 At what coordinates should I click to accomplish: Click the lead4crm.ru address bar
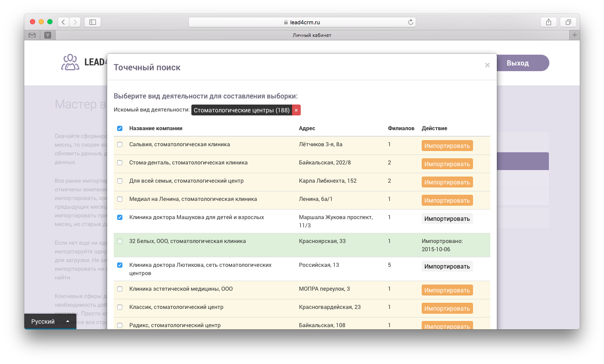tap(302, 22)
